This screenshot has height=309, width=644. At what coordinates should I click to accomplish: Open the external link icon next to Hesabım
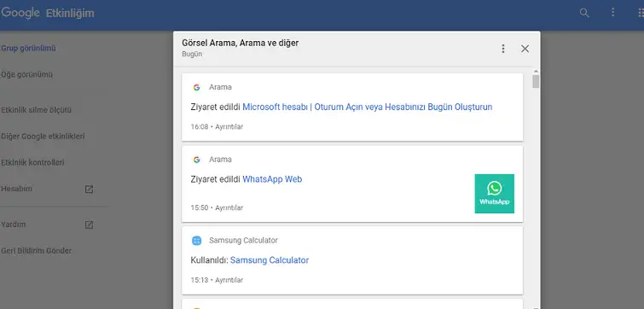coord(89,189)
